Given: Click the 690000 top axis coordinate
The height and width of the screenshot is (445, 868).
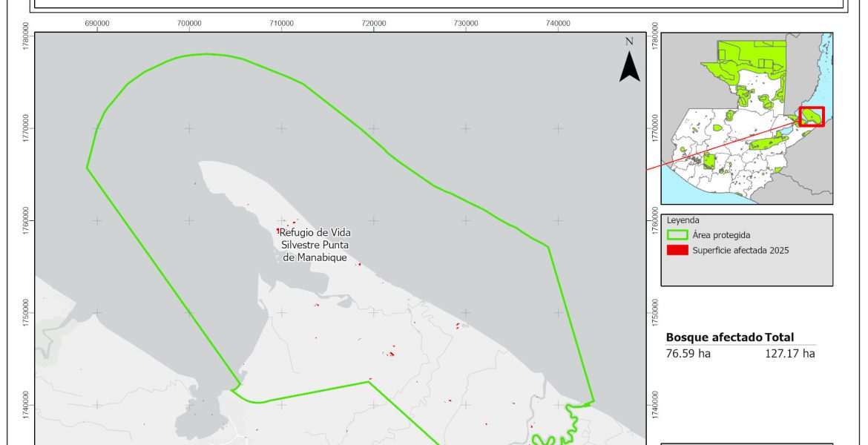Looking at the screenshot, I should pyautogui.click(x=97, y=23).
